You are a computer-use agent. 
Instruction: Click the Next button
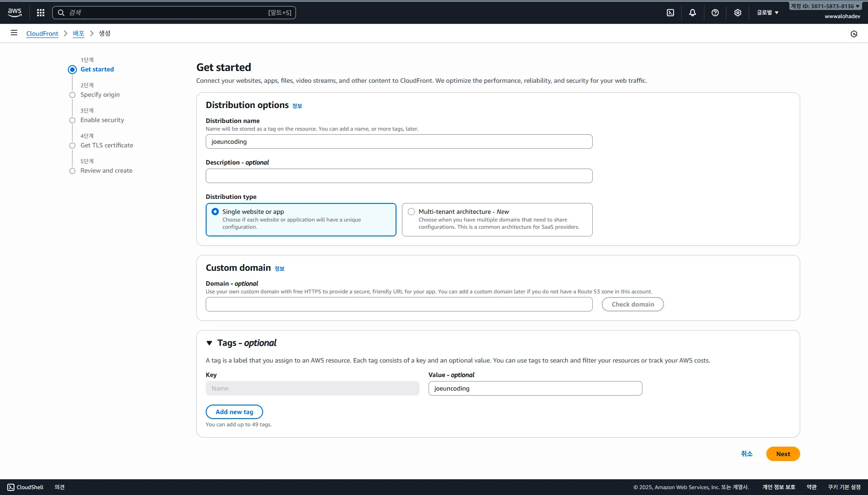pos(783,454)
